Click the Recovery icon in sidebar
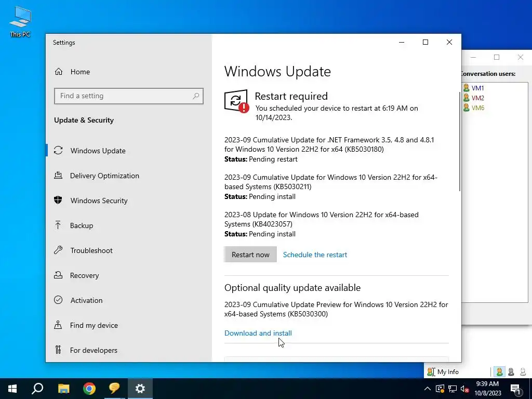The width and height of the screenshot is (532, 399). [58, 275]
